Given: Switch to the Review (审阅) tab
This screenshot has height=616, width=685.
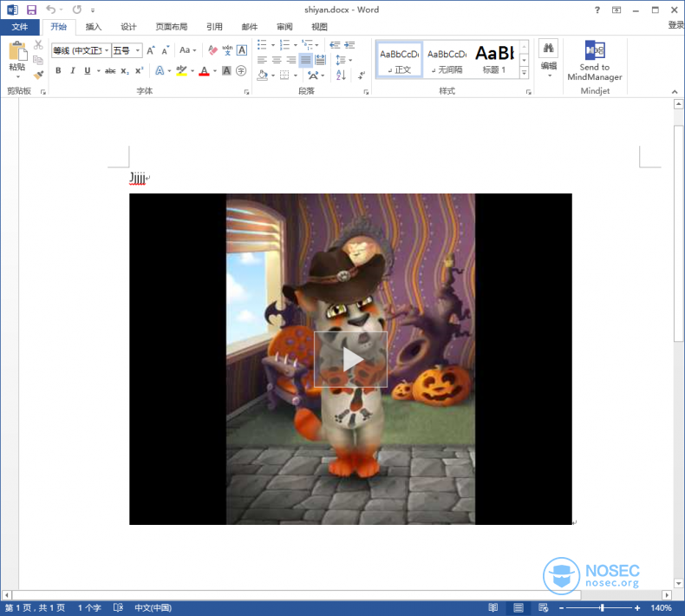Looking at the screenshot, I should click(284, 27).
